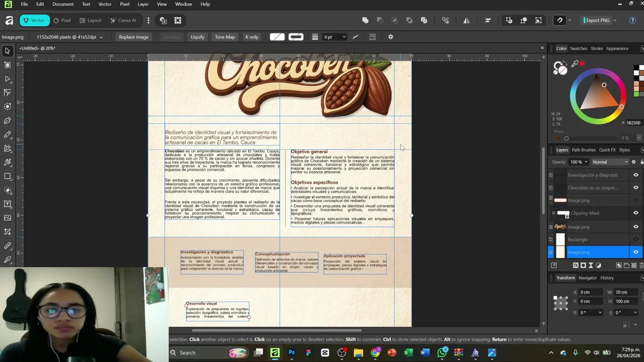The width and height of the screenshot is (644, 362).
Task: Expand the snapping options dropdown arrow
Action: click(x=569, y=21)
